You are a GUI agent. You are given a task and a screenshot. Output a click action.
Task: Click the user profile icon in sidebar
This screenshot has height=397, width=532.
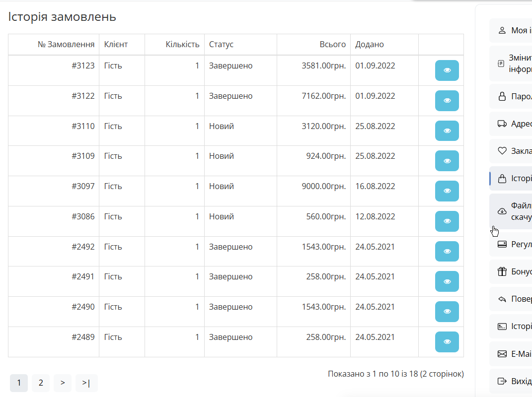[502, 30]
